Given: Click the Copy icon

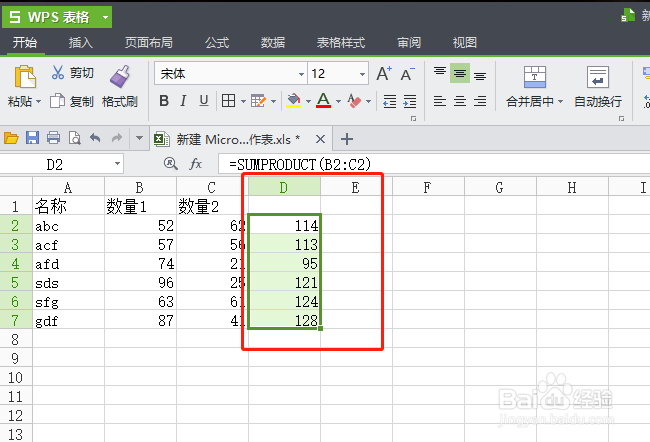Looking at the screenshot, I should coord(58,101).
